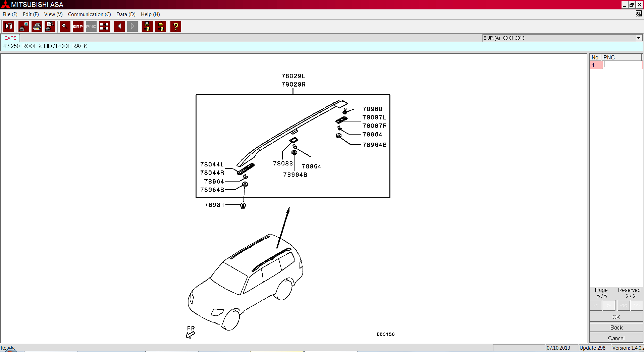Open help with the question mark icon
This screenshot has width=644, height=352.
pyautogui.click(x=176, y=27)
